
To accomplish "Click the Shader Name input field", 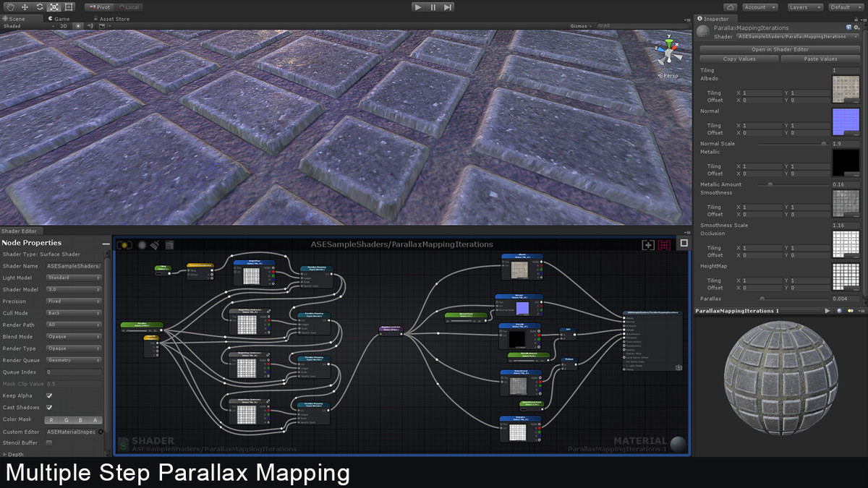I will [x=74, y=266].
